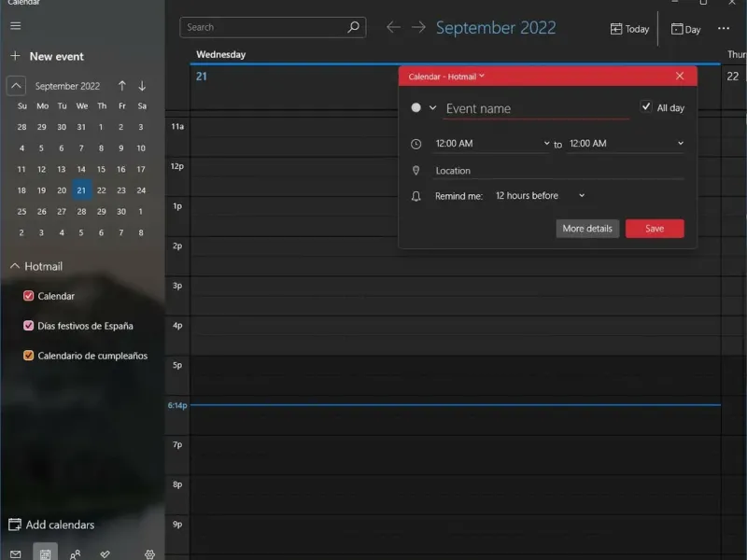Open the event icon chooser chevron
Viewport: 747px width, 560px height.
(x=432, y=107)
